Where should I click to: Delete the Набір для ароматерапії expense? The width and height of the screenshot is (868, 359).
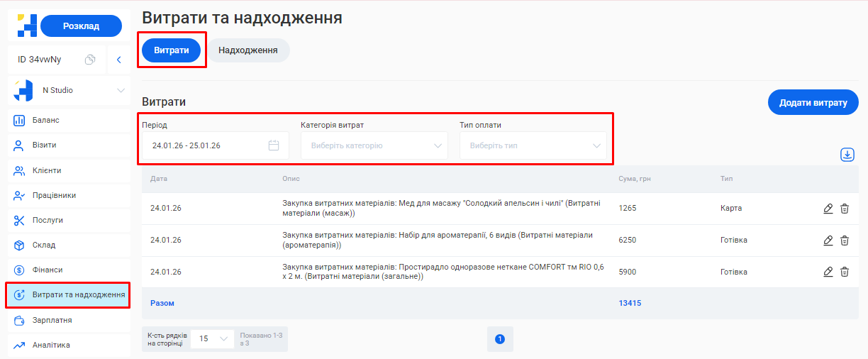click(x=845, y=241)
